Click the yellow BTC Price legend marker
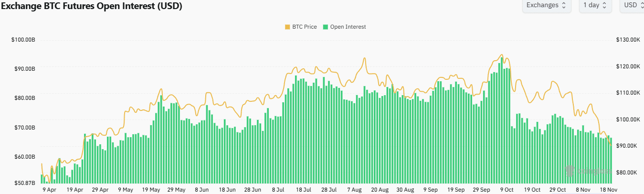This screenshot has width=644, height=194. pyautogui.click(x=287, y=27)
